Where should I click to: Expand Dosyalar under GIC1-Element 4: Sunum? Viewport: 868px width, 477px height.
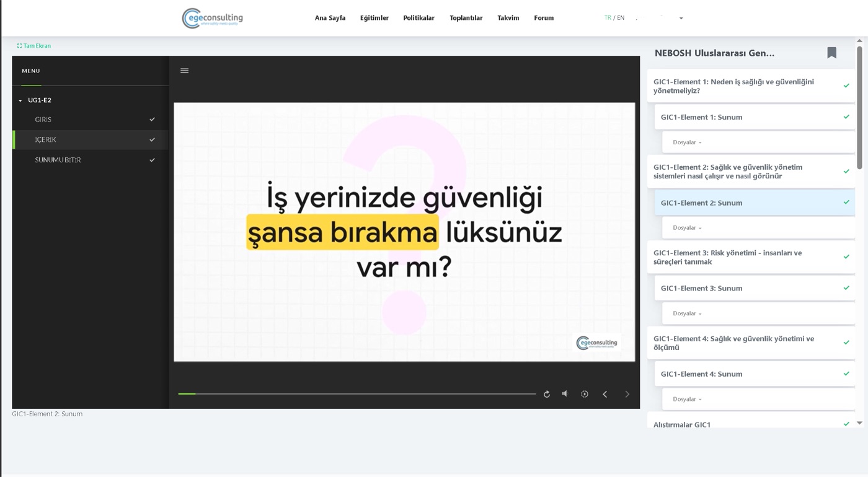pyautogui.click(x=687, y=399)
